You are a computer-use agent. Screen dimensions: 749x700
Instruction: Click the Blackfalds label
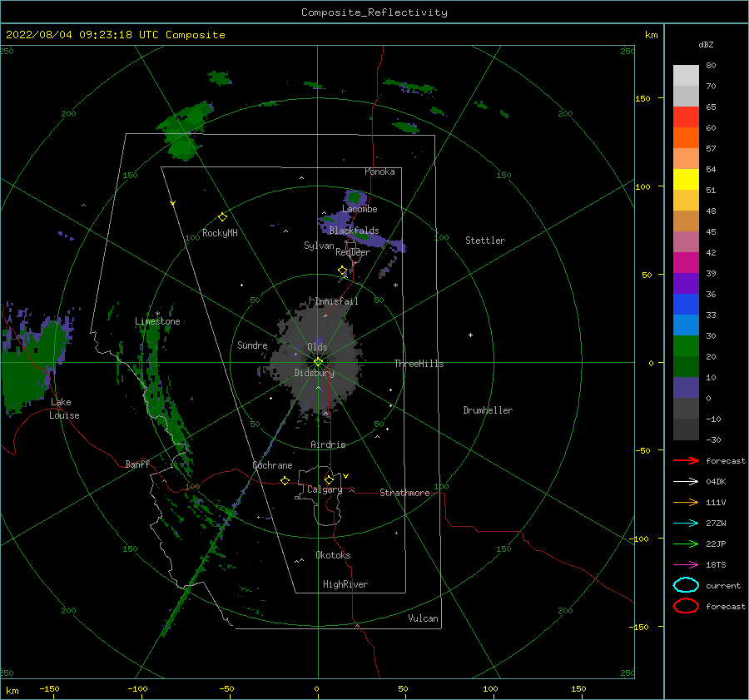tap(354, 231)
